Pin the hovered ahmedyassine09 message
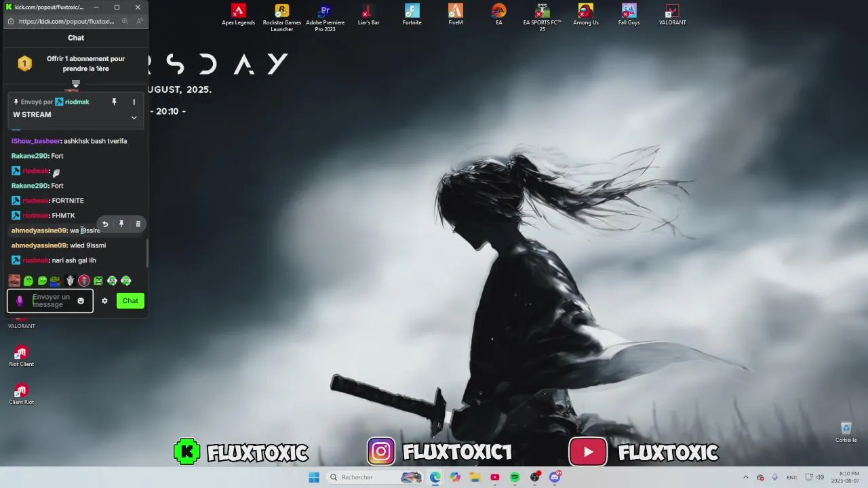 121,224
